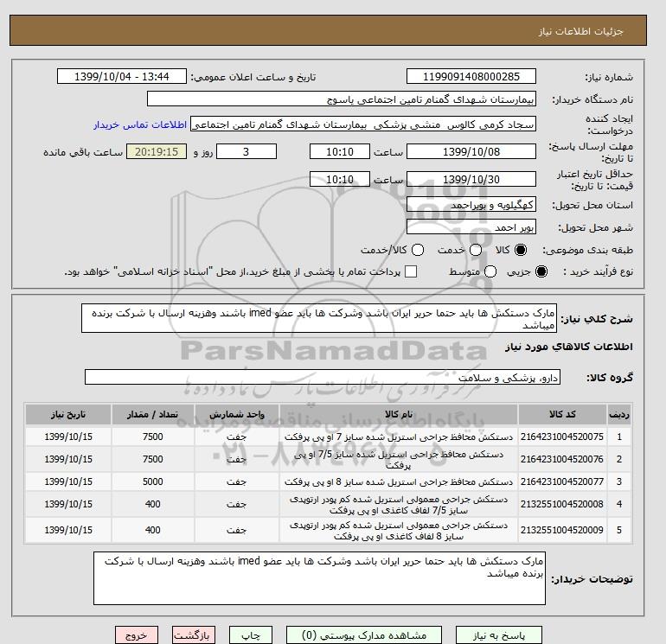The image size is (666, 644).
Task: Click the general need description text box
Action: 319,318
